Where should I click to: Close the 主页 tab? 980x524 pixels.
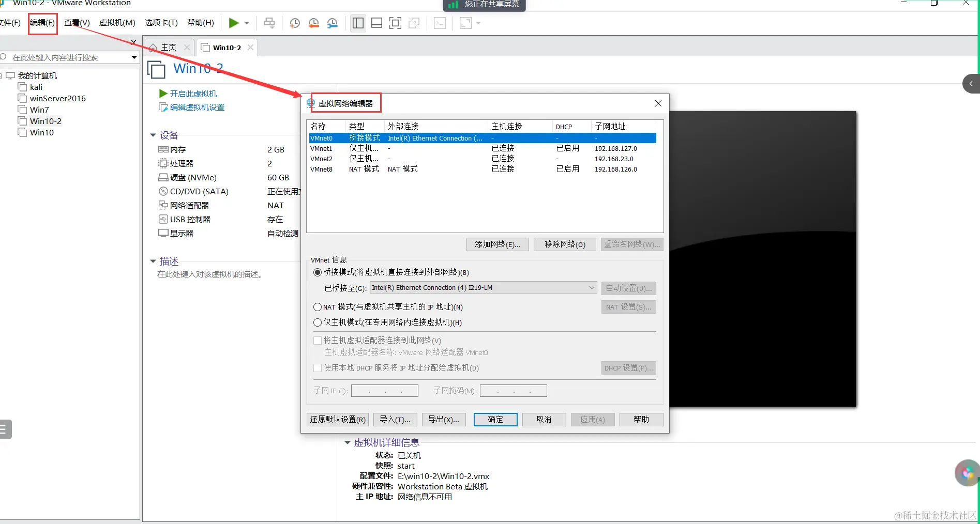pos(187,47)
